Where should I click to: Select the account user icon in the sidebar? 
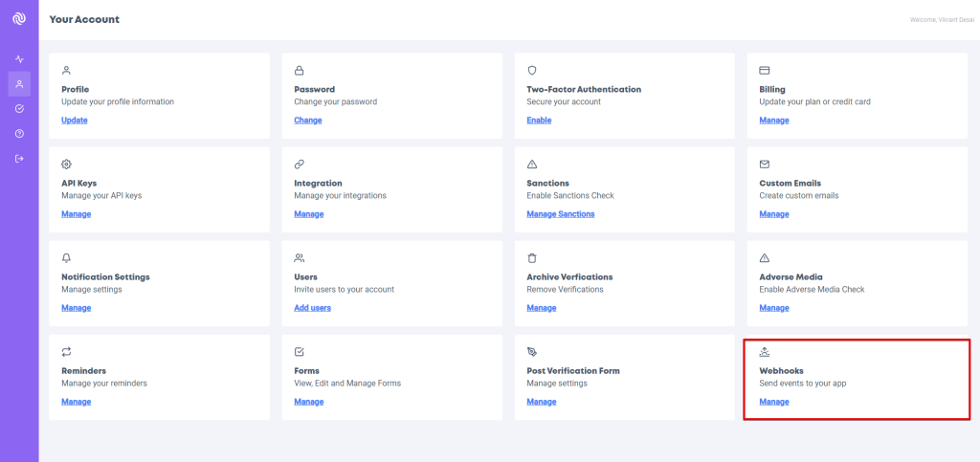(19, 84)
